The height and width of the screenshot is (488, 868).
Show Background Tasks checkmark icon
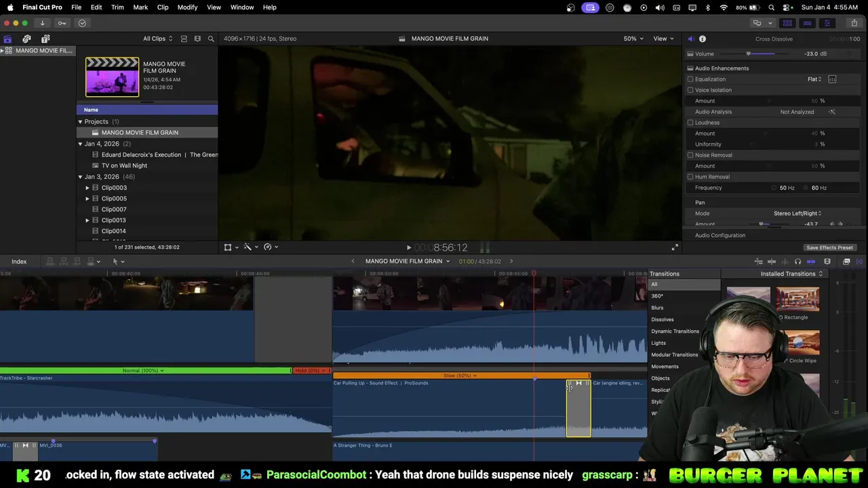[82, 23]
